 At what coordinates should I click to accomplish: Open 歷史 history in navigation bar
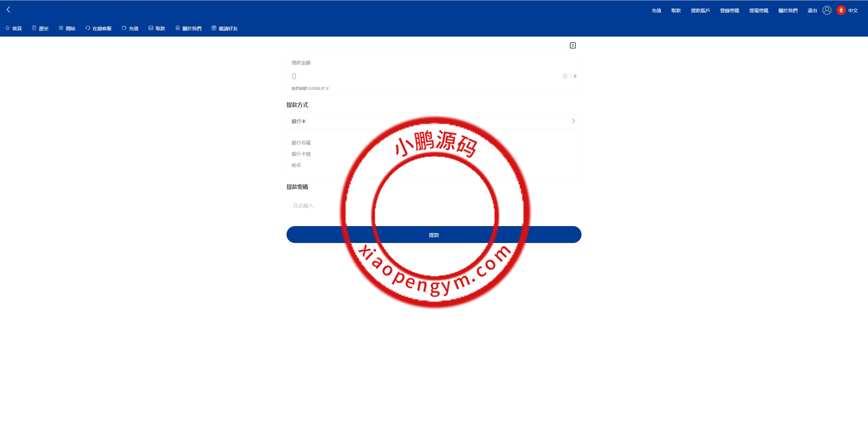pyautogui.click(x=40, y=28)
